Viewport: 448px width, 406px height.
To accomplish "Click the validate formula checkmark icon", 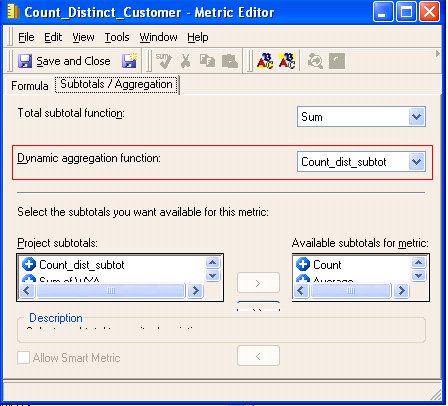I will (163, 61).
